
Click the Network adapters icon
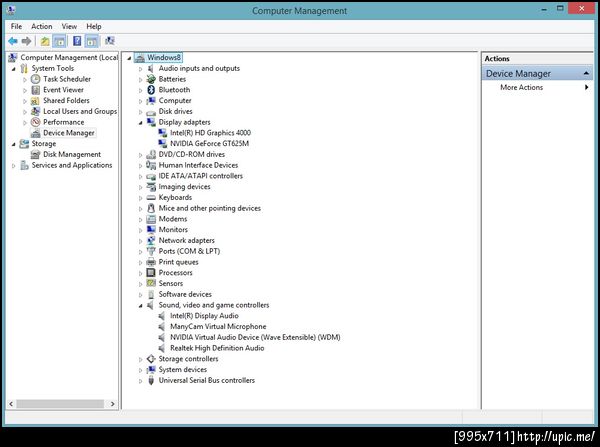151,240
